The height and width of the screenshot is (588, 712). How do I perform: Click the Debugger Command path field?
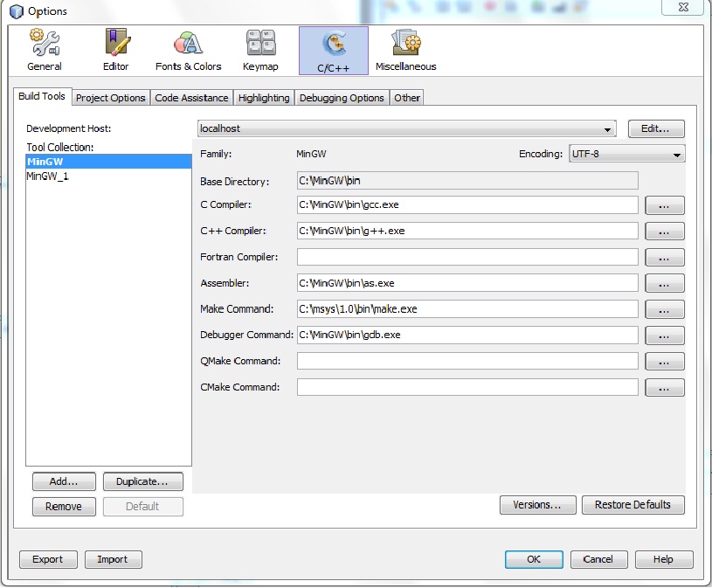pyautogui.click(x=467, y=336)
